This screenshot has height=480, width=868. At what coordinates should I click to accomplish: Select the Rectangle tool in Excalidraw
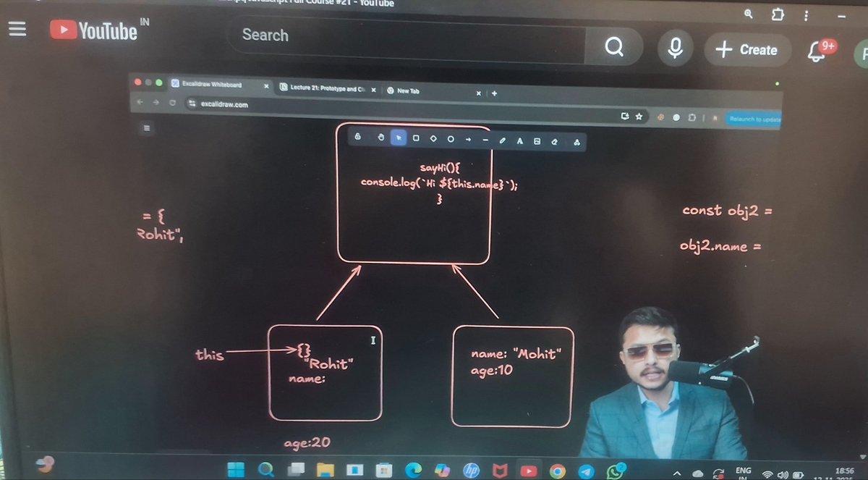(x=415, y=138)
